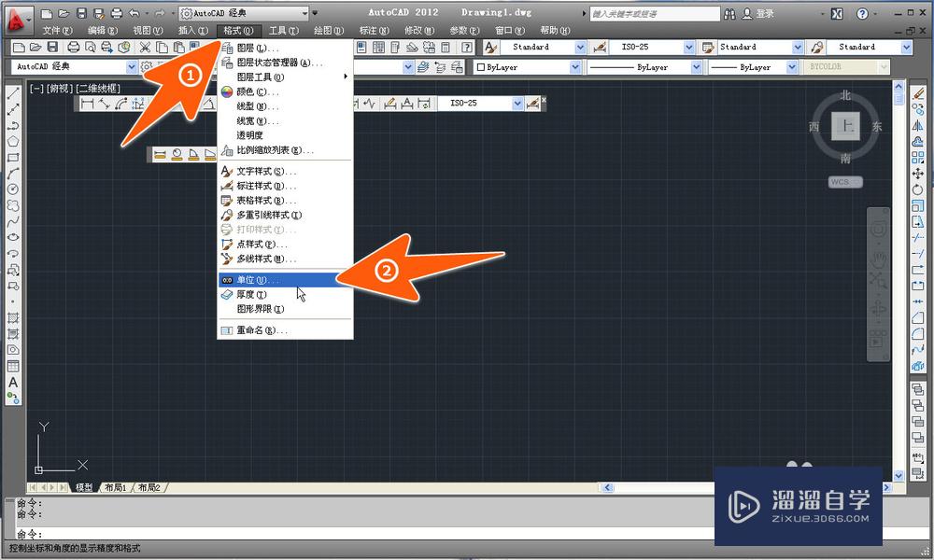The width and height of the screenshot is (934, 560).
Task: Select the Arc tool in the Draw toolbar
Action: tap(13, 174)
